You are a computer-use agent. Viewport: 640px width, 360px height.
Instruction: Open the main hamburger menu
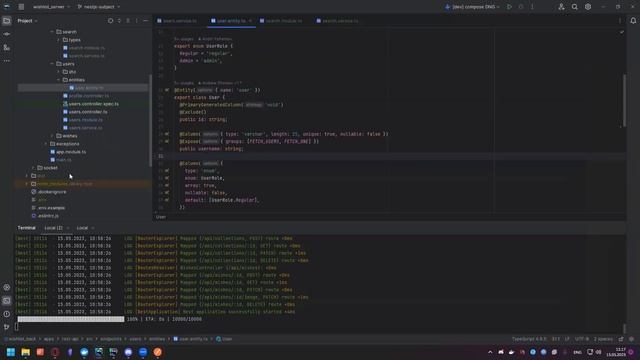tap(21, 7)
